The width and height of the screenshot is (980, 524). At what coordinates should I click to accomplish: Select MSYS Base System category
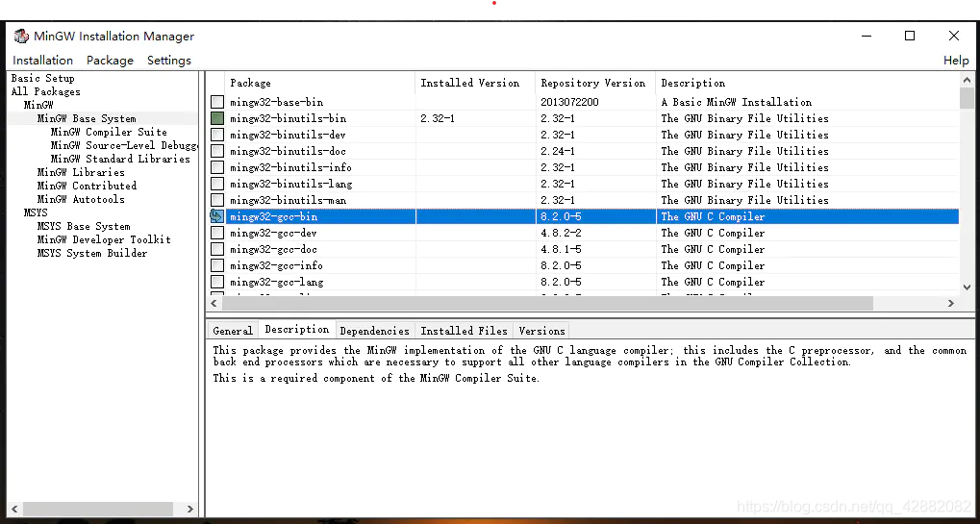pos(84,226)
